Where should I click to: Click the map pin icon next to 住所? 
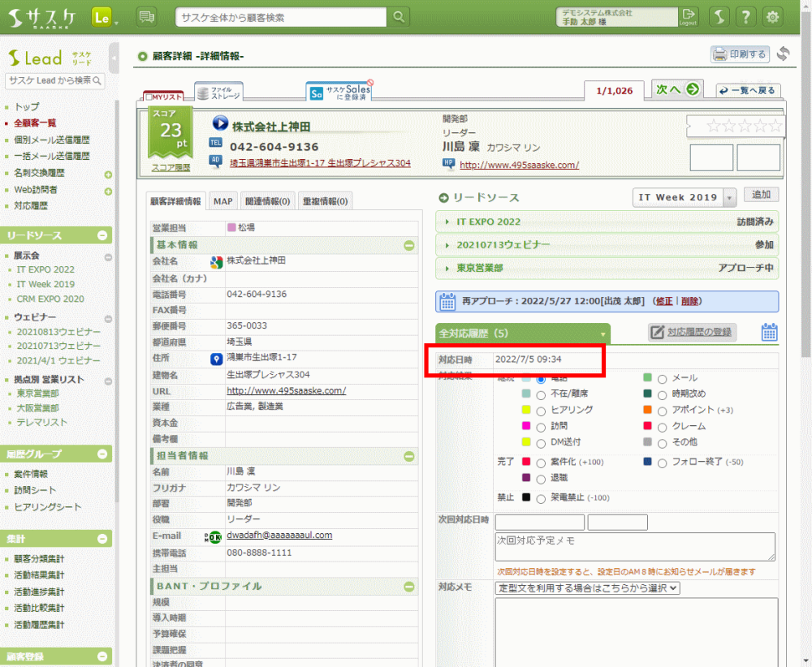(x=217, y=358)
